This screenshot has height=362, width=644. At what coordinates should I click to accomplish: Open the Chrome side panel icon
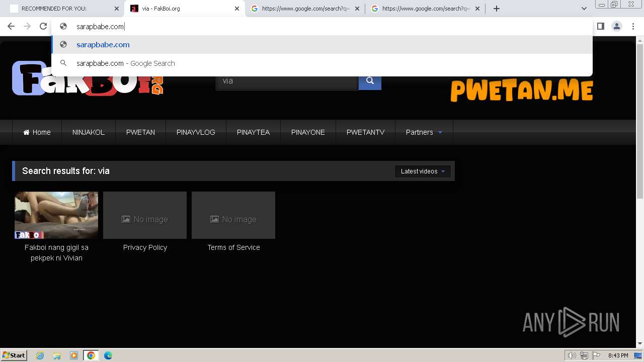pyautogui.click(x=600, y=26)
